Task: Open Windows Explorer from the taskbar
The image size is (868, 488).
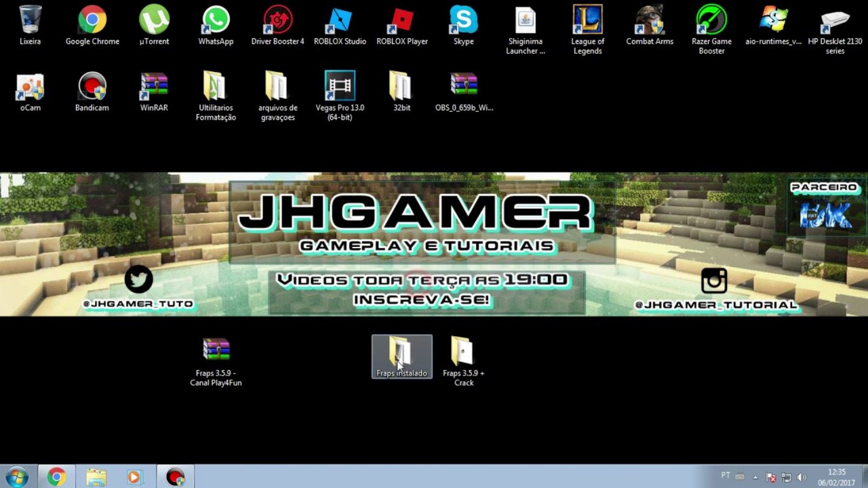Action: pos(96,477)
